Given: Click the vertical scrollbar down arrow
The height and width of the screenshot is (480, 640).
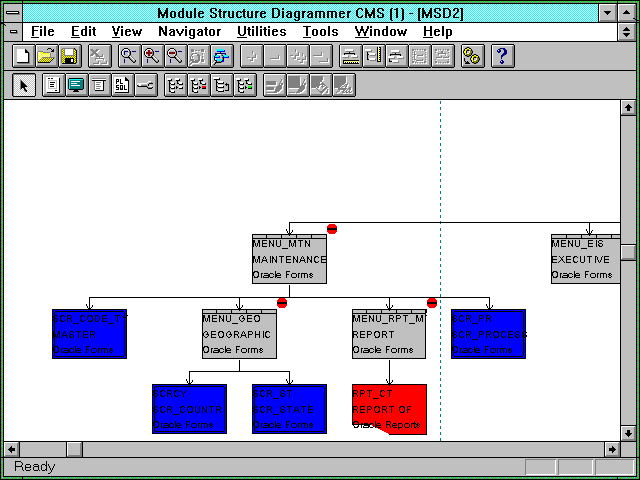Looking at the screenshot, I should click(628, 433).
